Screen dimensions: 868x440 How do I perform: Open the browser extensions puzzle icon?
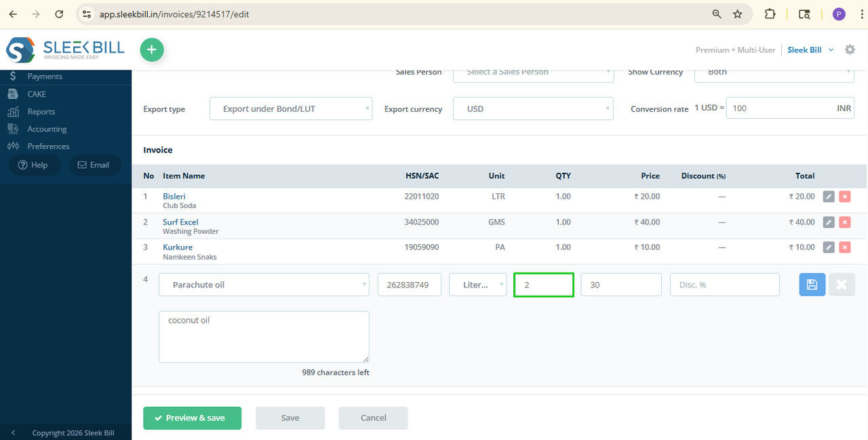pyautogui.click(x=770, y=14)
